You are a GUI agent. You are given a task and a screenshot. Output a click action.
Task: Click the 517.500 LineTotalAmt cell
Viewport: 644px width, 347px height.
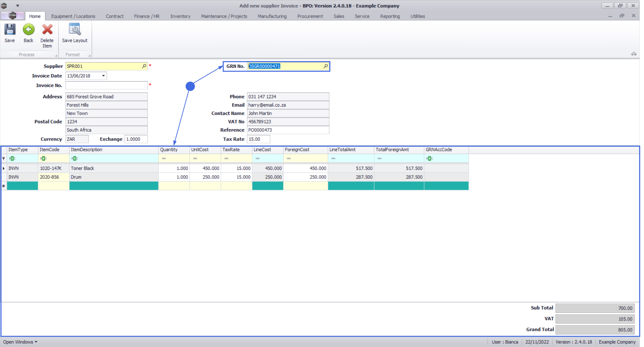[x=351, y=169]
